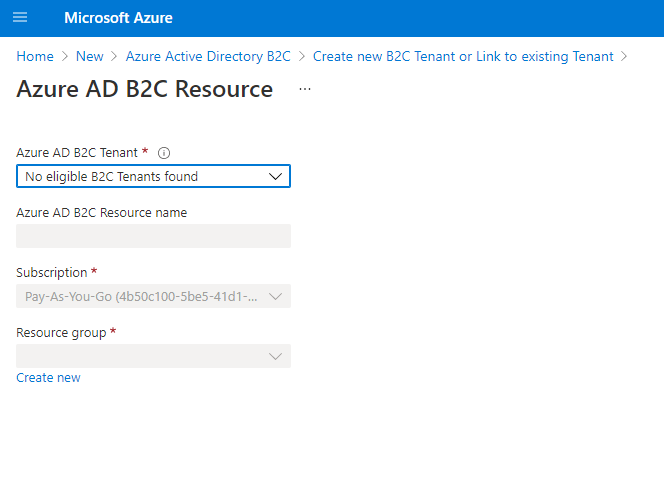Click the Subscription field label

[x=53, y=272]
